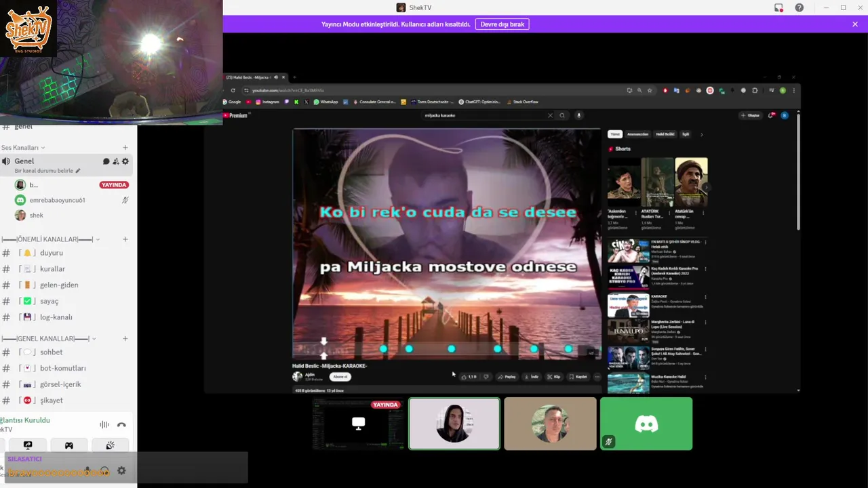Invite people to Genel voice channel
Viewport: 868px width, 488px height.
pos(115,161)
